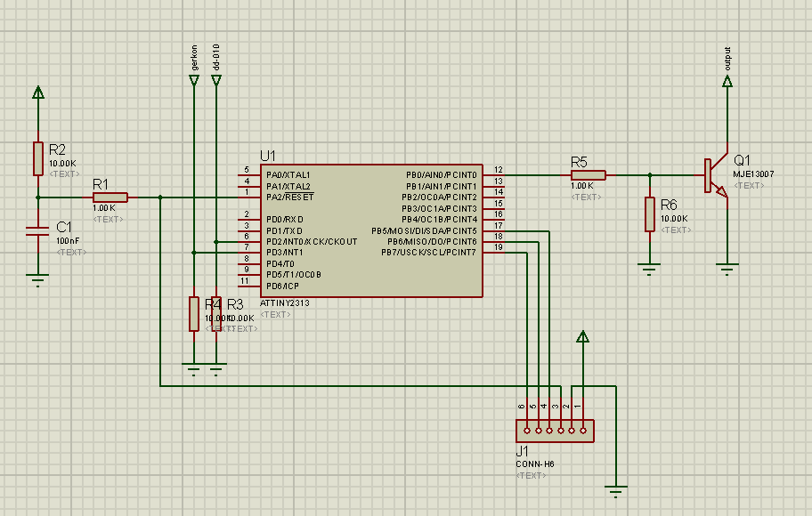Click the gerkon input terminal symbol
This screenshot has width=812, height=516.
(193, 80)
